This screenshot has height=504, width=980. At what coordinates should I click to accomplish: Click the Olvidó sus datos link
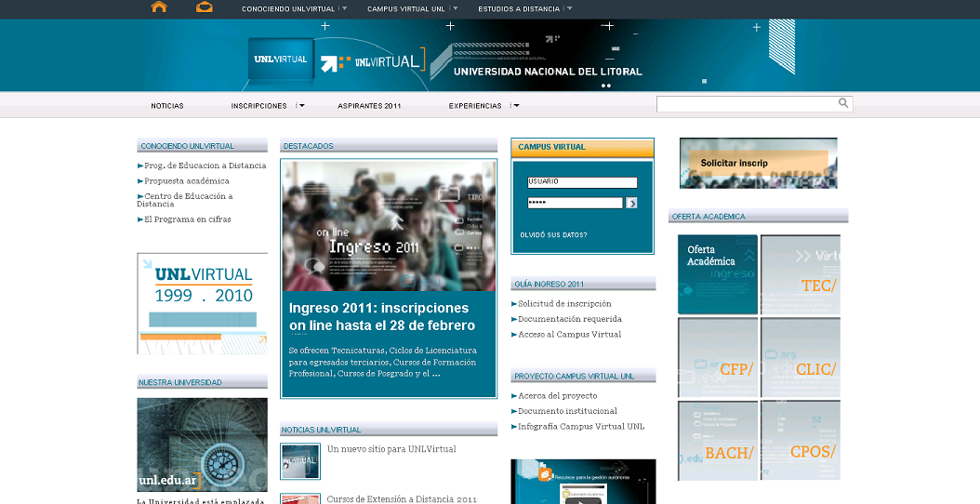pyautogui.click(x=553, y=235)
